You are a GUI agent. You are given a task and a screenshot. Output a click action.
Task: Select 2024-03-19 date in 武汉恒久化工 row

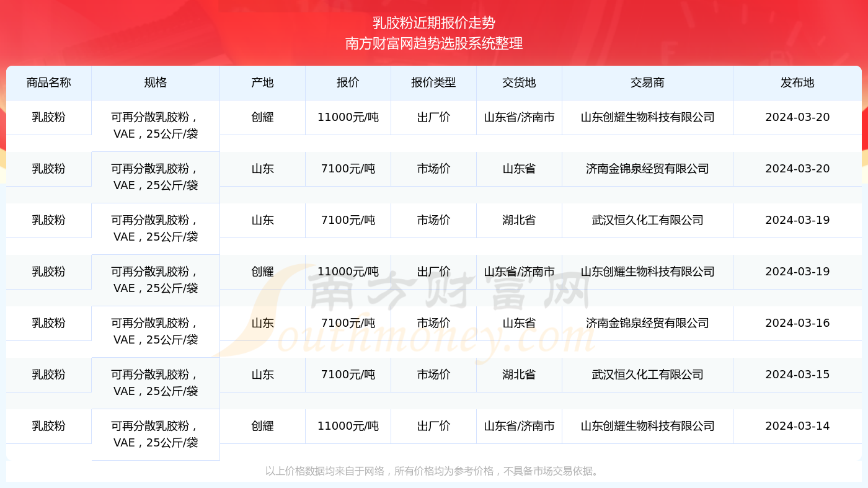click(x=797, y=220)
